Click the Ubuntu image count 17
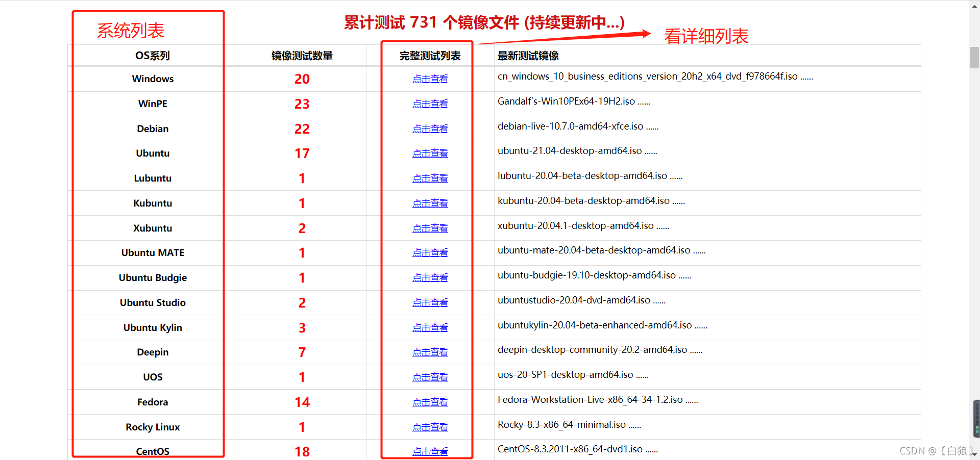Image resolution: width=980 pixels, height=460 pixels. (x=302, y=154)
